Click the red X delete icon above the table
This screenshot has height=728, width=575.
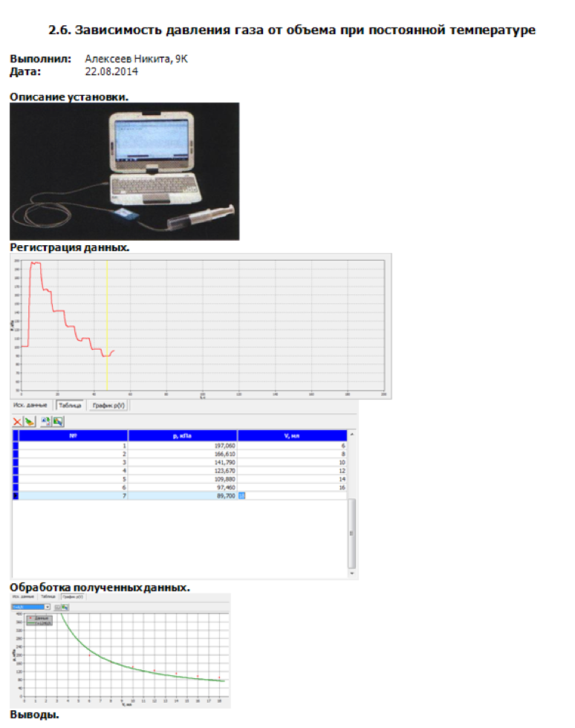pos(18,421)
